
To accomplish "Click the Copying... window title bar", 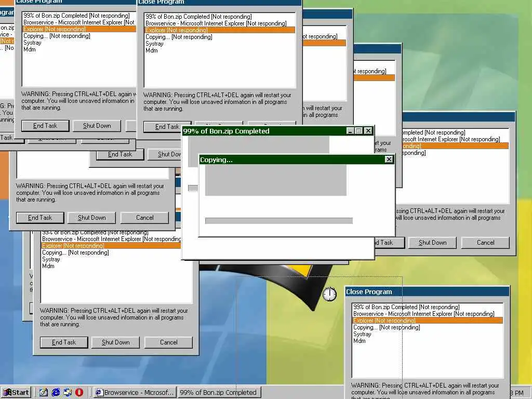I will pyautogui.click(x=292, y=159).
